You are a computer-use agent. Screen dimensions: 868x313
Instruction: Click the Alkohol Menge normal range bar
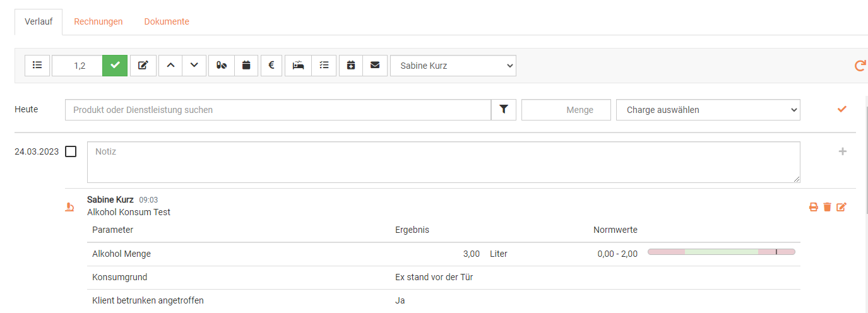(x=721, y=252)
